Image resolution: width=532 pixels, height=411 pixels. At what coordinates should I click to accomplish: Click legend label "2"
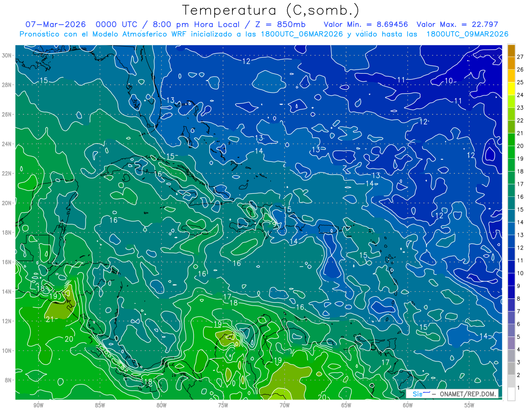coord(518,375)
